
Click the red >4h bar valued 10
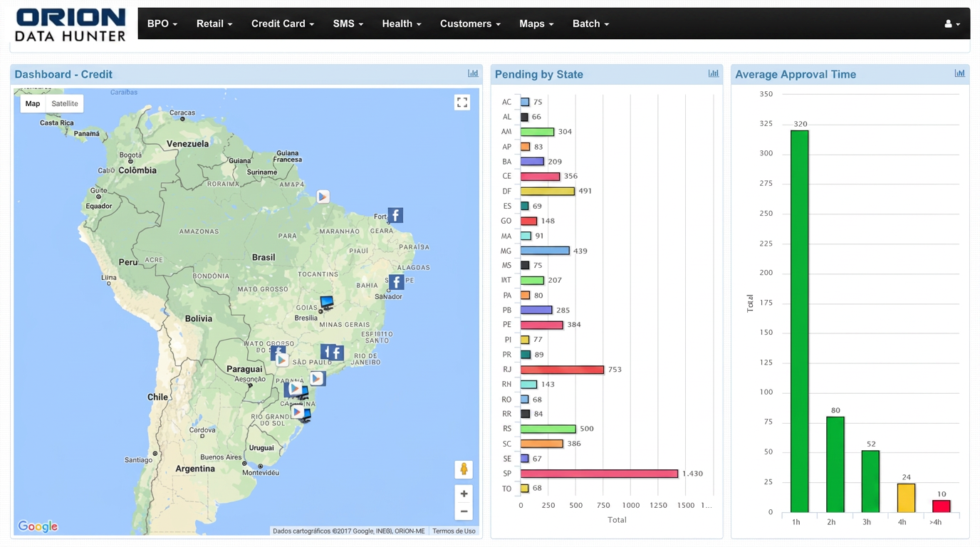[942, 506]
